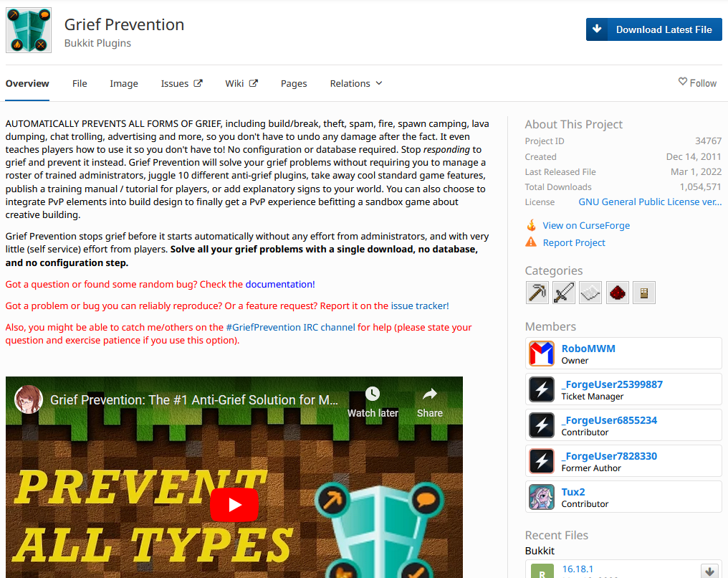Click the Report Project link

[x=574, y=242]
